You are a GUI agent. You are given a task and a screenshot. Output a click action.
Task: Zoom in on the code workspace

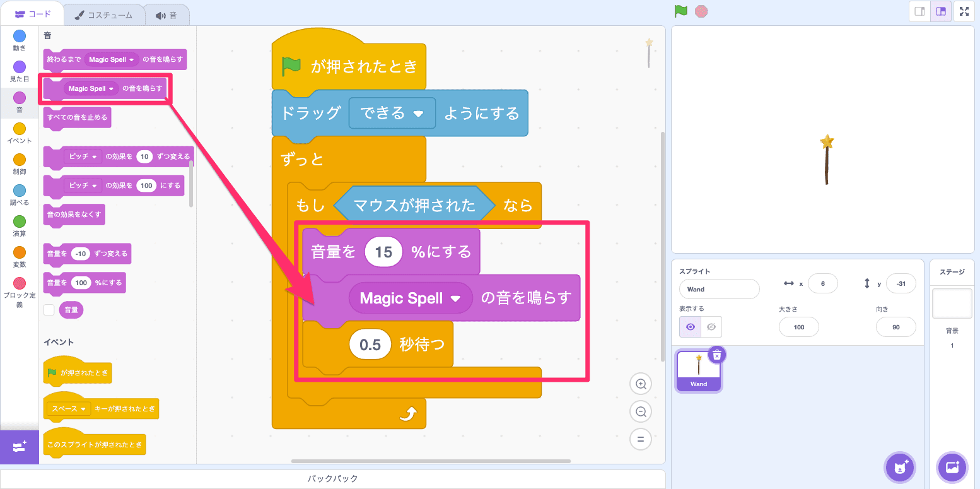click(x=640, y=384)
